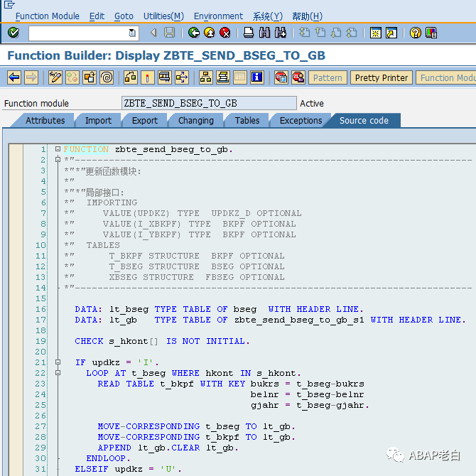Open the 帮助(H) menu
The image size is (476, 476).
point(307,16)
